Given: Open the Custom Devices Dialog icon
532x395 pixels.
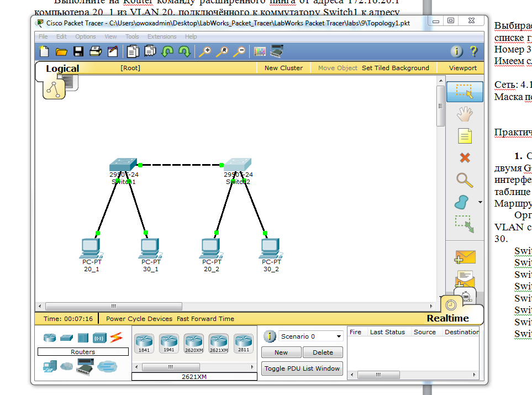Looking at the screenshot, I should (277, 51).
